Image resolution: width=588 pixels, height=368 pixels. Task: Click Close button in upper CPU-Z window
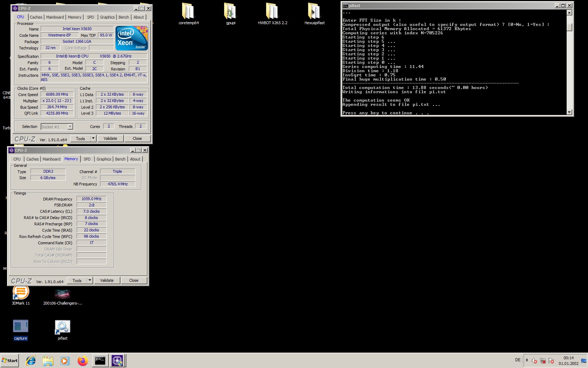tap(137, 138)
